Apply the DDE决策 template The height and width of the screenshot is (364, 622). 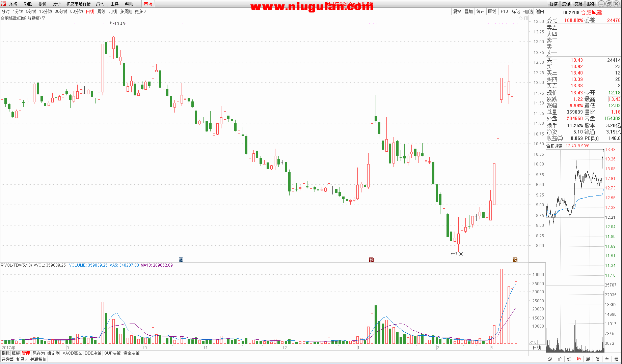click(93, 353)
